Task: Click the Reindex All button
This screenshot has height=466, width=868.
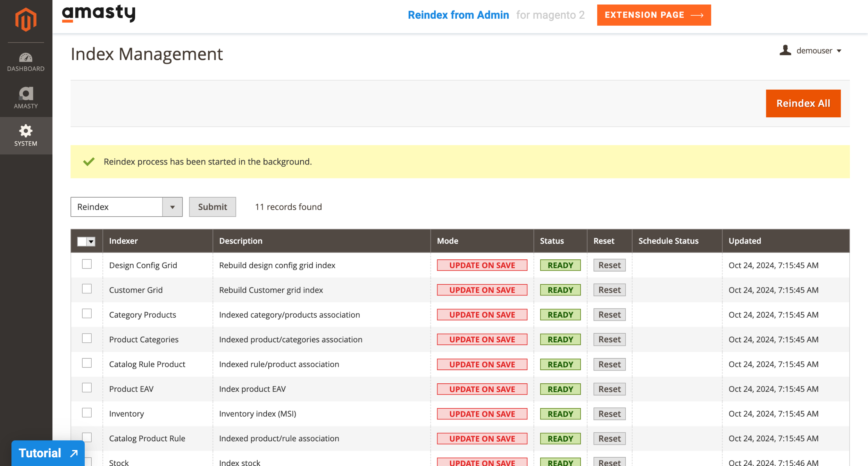Action: (803, 103)
